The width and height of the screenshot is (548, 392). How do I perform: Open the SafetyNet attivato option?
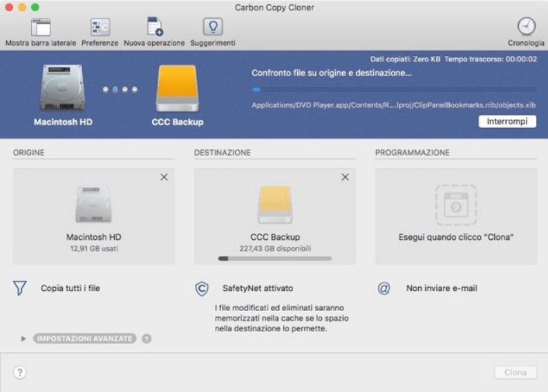coord(258,288)
